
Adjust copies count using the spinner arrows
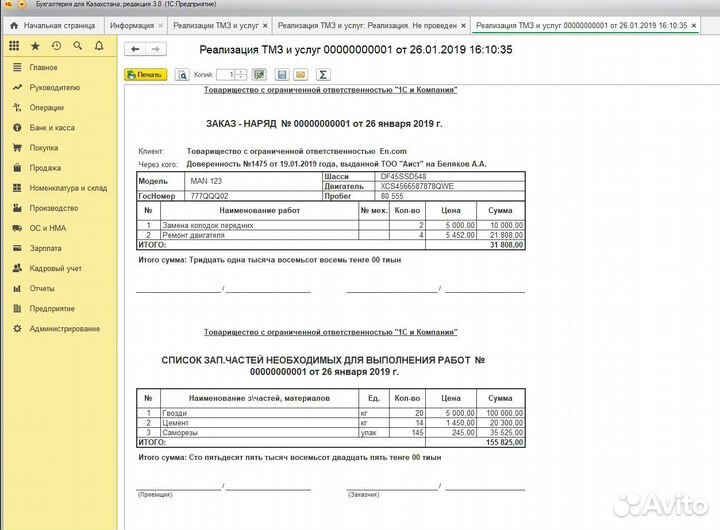[x=240, y=74]
